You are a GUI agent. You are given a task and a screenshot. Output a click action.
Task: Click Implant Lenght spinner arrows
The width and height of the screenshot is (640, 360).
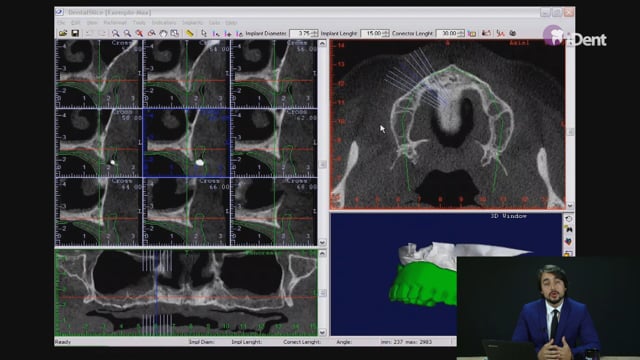pos(386,33)
